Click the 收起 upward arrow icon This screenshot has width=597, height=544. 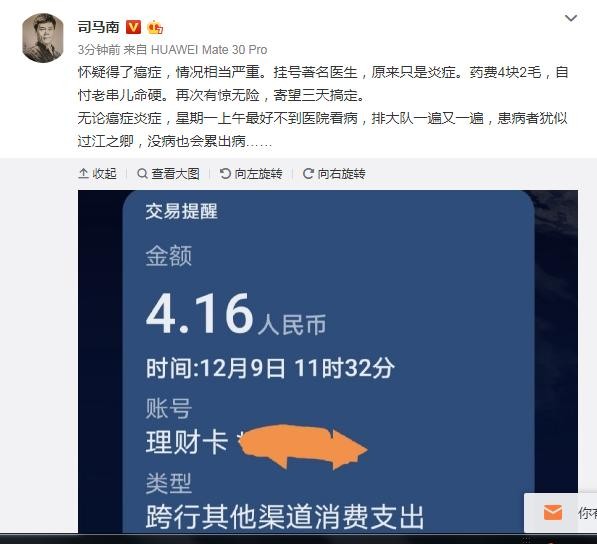point(83,174)
